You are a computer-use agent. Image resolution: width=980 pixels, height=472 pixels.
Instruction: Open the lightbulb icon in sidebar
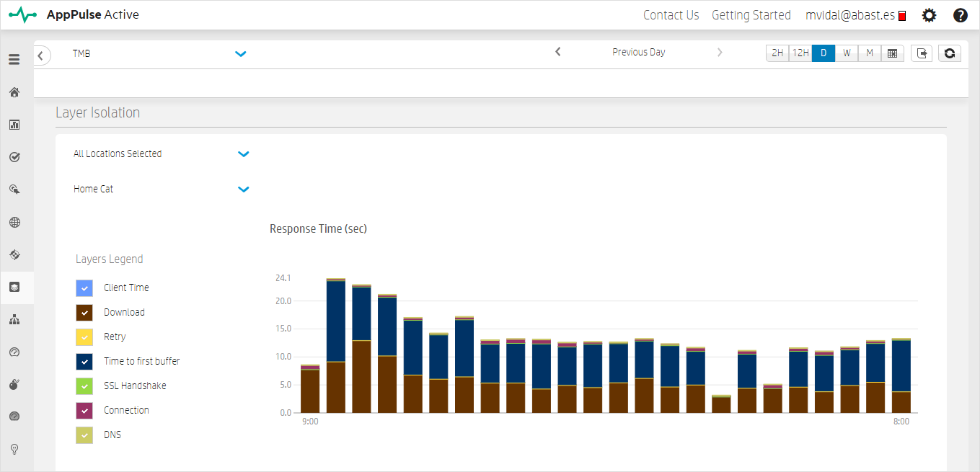(x=14, y=449)
